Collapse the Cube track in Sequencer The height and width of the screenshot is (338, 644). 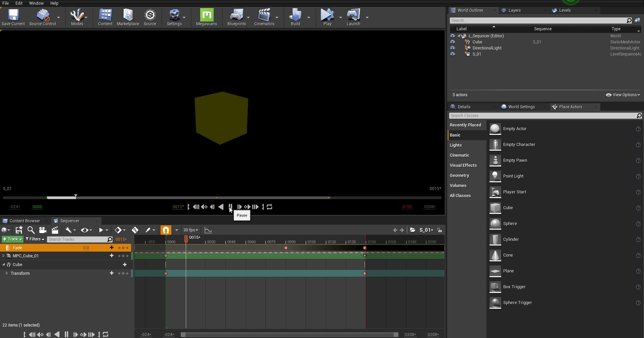click(3, 265)
